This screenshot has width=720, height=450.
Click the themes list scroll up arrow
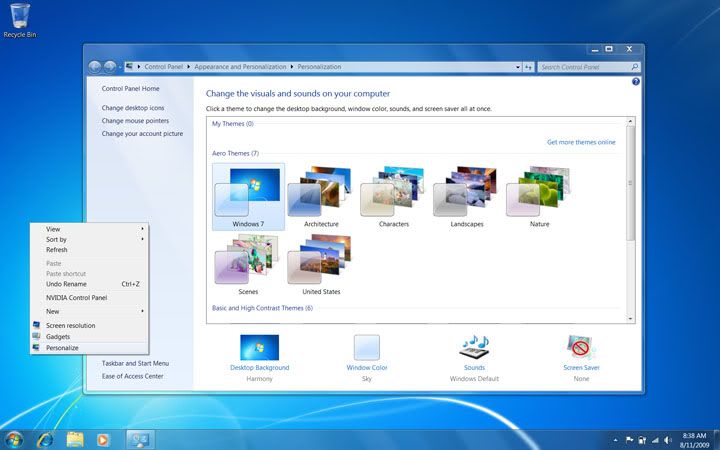[630, 121]
